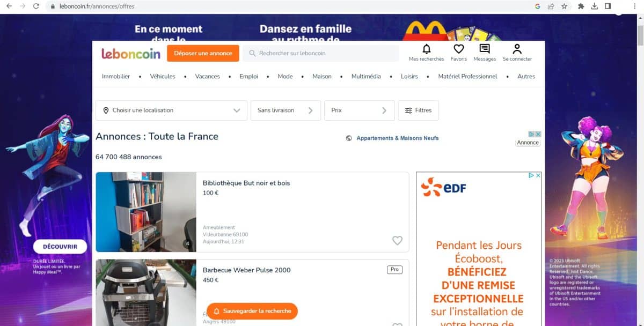Expand Sans livraison option

click(286, 110)
